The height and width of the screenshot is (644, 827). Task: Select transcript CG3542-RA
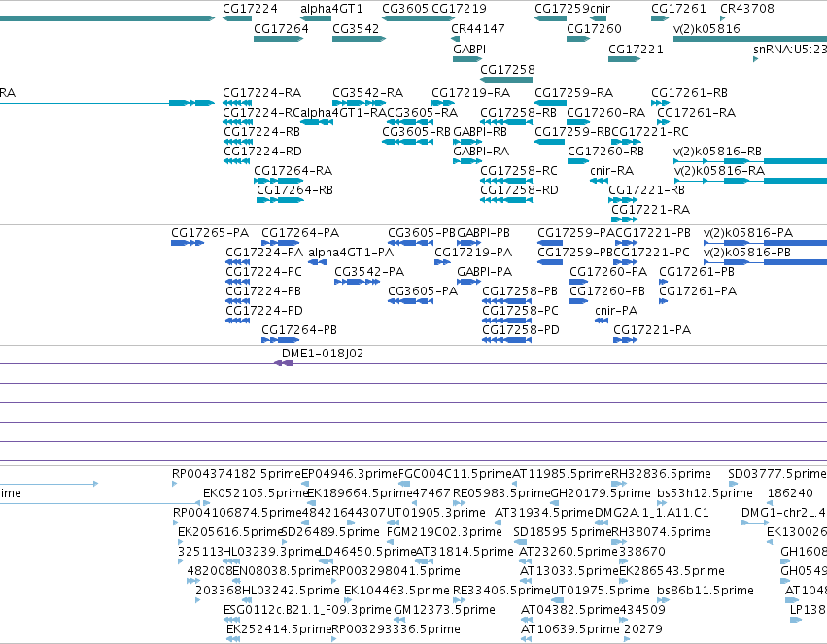(x=359, y=103)
